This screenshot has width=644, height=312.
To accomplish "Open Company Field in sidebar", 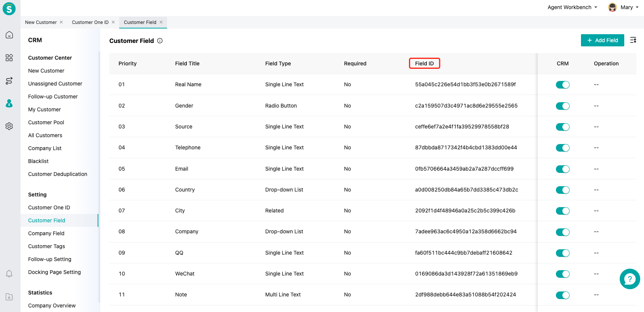I will (46, 233).
